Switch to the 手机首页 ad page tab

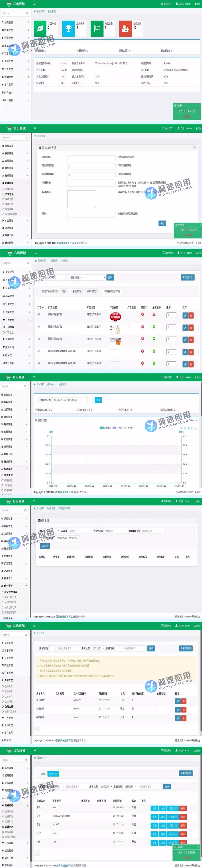tap(77, 291)
